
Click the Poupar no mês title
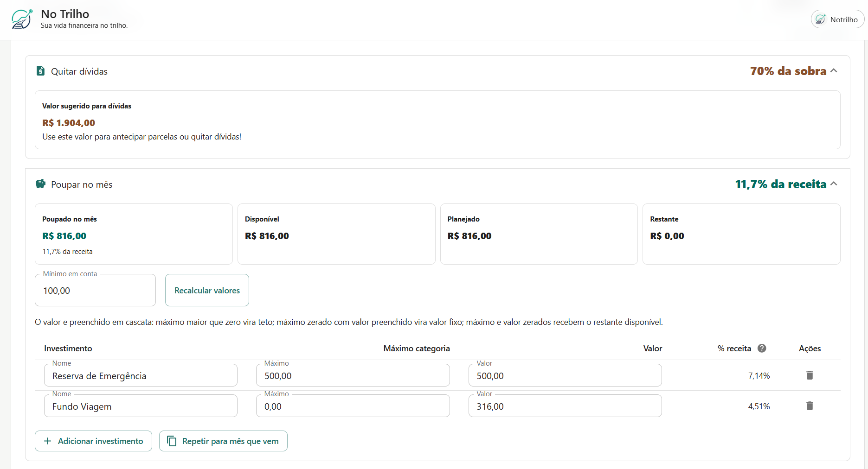tap(82, 184)
